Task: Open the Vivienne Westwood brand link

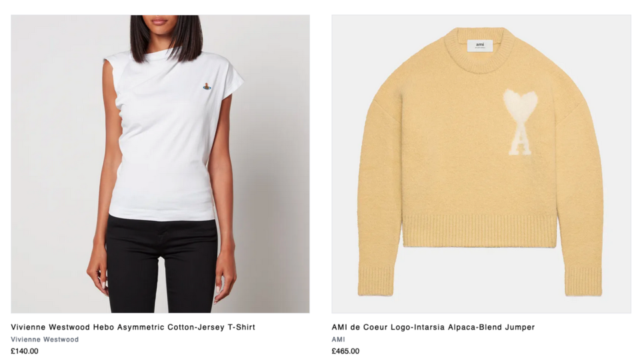Action: tap(45, 339)
